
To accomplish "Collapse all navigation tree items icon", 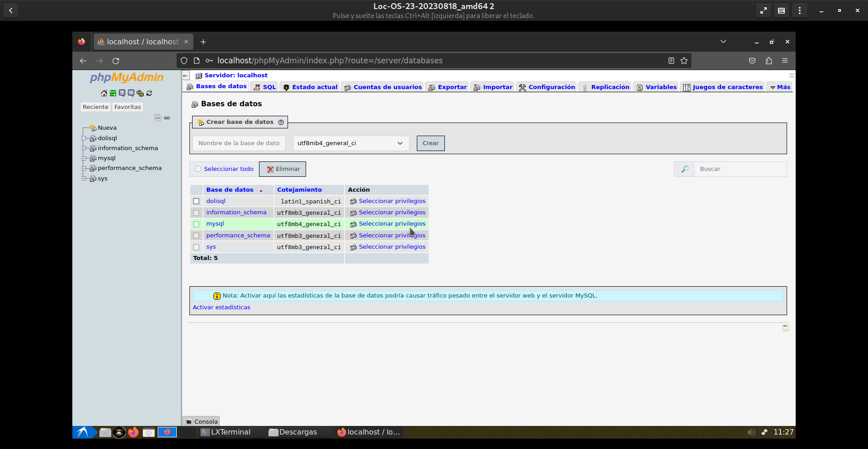I will tap(158, 118).
